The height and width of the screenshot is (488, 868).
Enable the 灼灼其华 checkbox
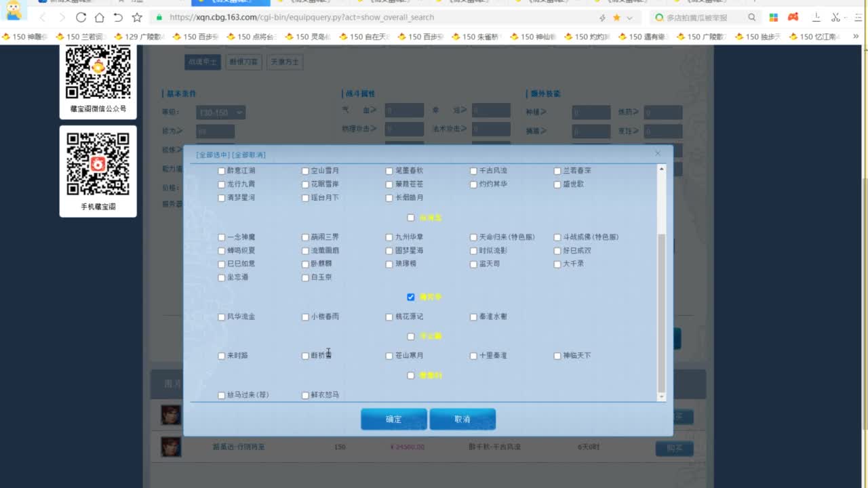click(x=473, y=184)
